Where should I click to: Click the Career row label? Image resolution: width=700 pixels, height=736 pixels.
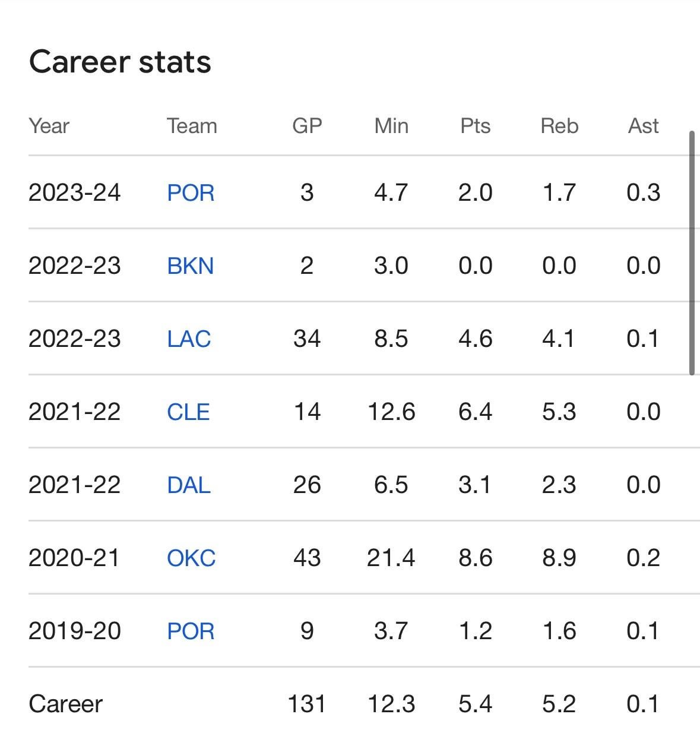point(65,705)
